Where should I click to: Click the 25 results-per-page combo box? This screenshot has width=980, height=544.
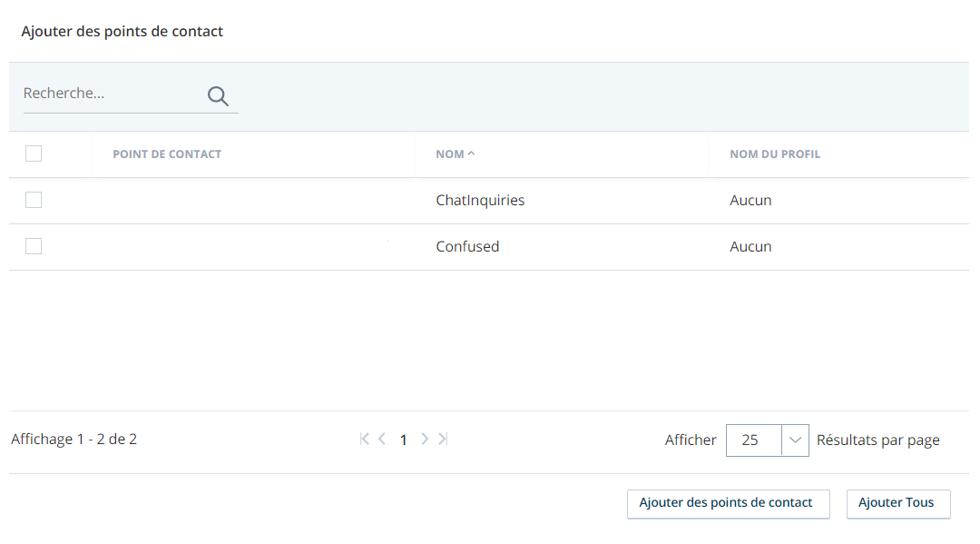pyautogui.click(x=768, y=440)
